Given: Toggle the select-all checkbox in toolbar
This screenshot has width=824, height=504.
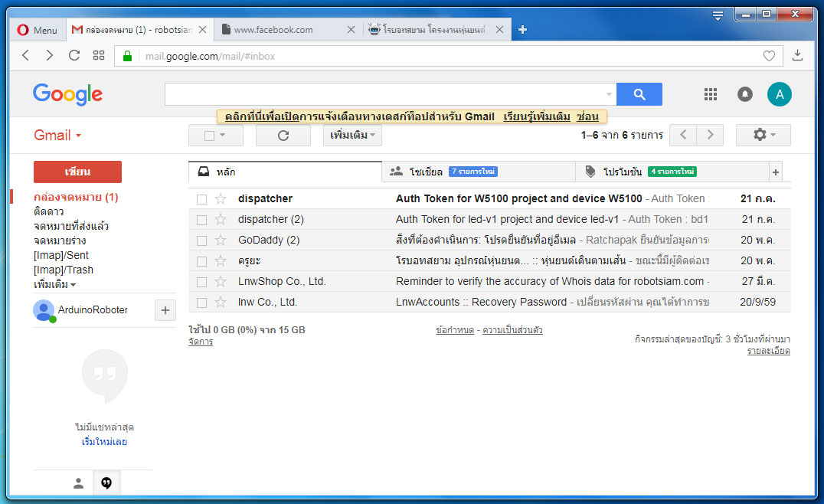Looking at the screenshot, I should pos(209,136).
